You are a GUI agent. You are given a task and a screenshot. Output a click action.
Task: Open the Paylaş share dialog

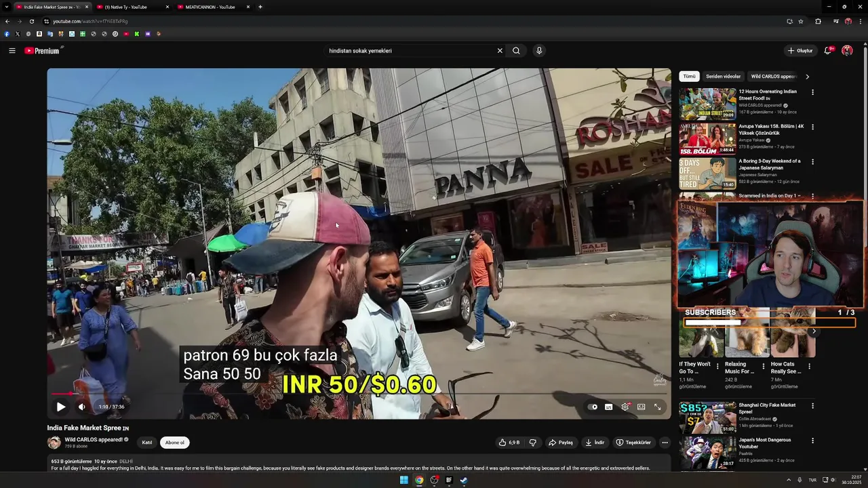click(x=561, y=443)
